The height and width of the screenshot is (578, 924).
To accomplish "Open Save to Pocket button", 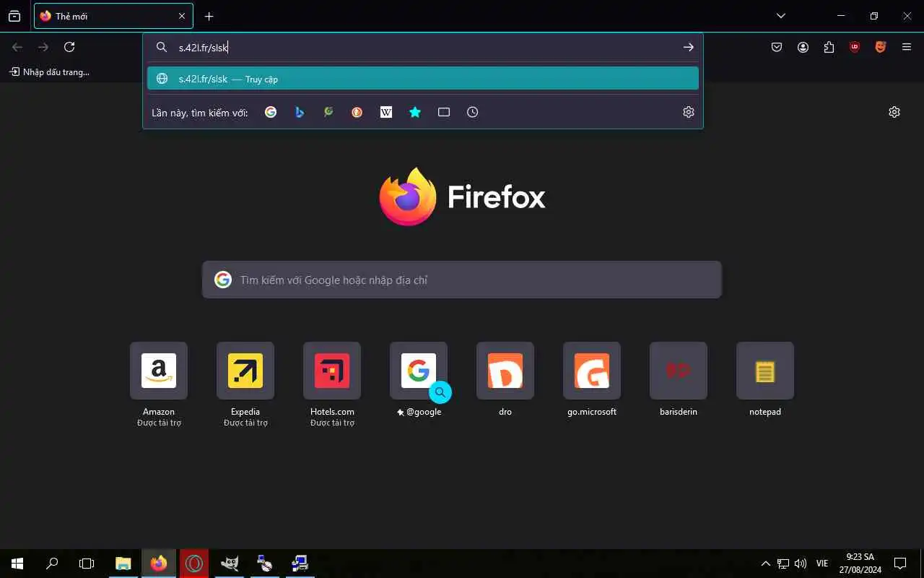I will [777, 47].
